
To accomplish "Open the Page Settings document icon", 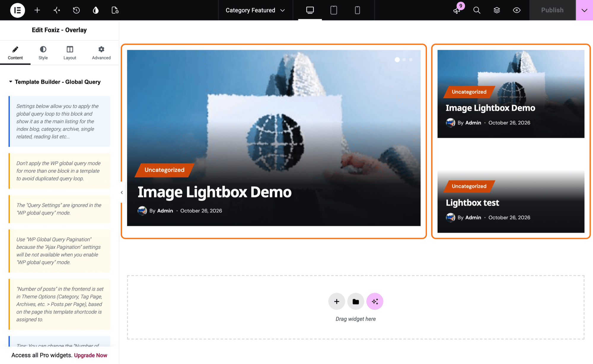I will click(115, 10).
